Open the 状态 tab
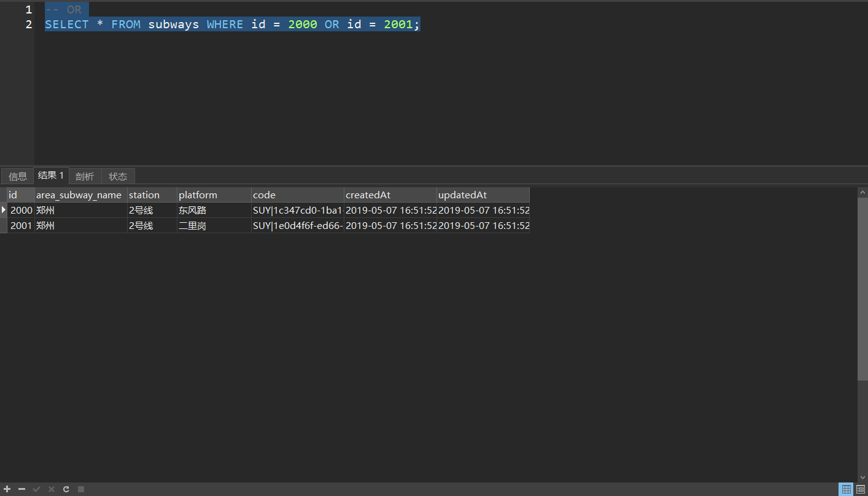Screen dimensions: 868x496 tap(118, 176)
